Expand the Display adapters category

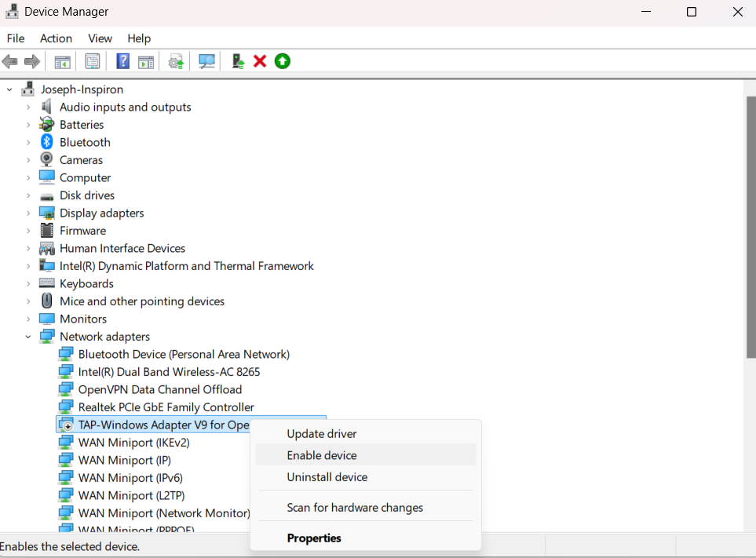click(x=28, y=213)
